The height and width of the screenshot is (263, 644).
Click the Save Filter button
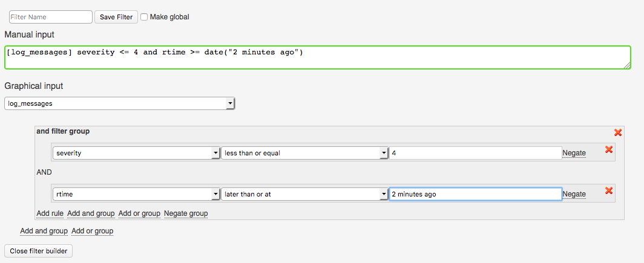[x=116, y=17]
